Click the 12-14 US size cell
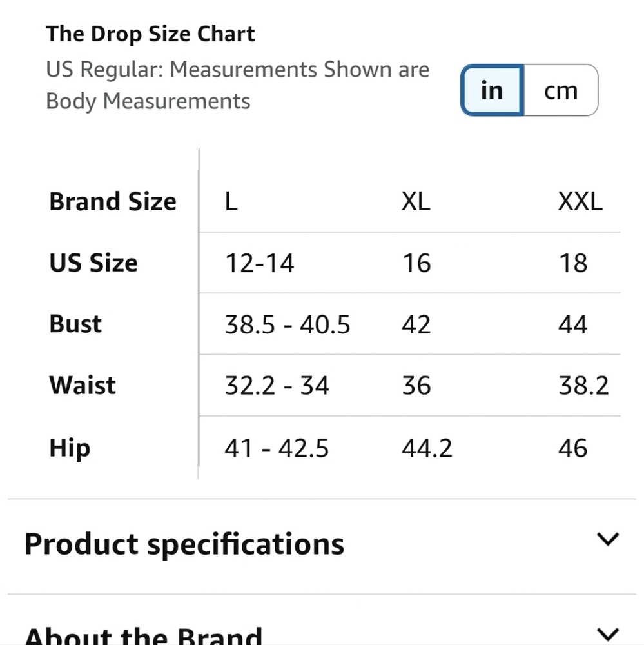Screen dimensions: 644x645 click(x=259, y=263)
